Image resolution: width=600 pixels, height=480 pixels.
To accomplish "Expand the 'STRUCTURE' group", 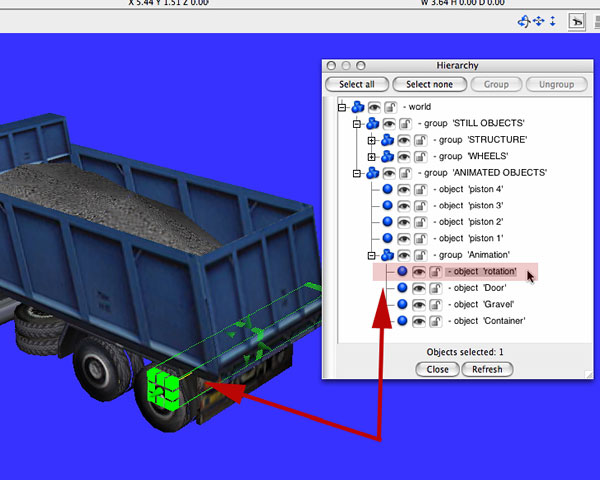I will pyautogui.click(x=371, y=140).
